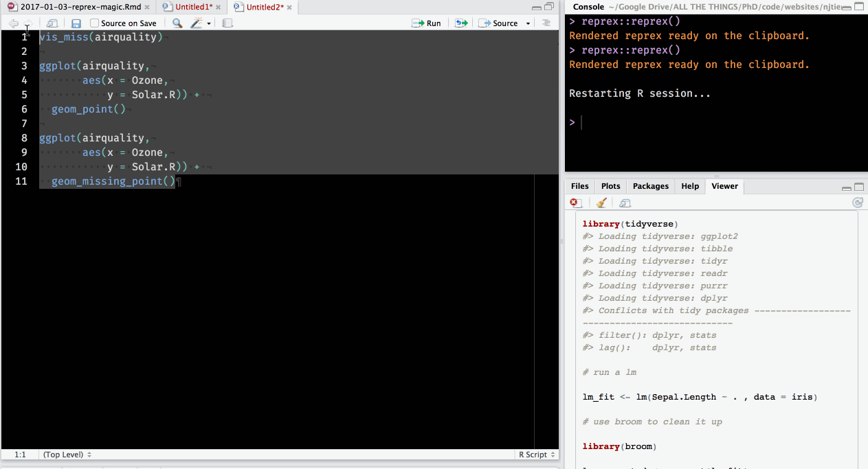Screen dimensions: 868x469
Task: Save current document
Action: [76, 23]
